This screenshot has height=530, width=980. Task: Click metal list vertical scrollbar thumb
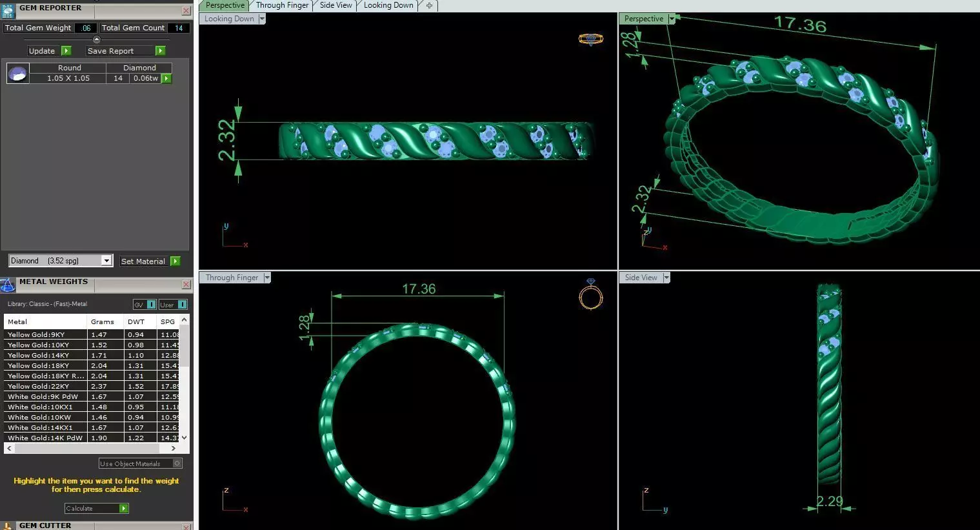[185, 345]
